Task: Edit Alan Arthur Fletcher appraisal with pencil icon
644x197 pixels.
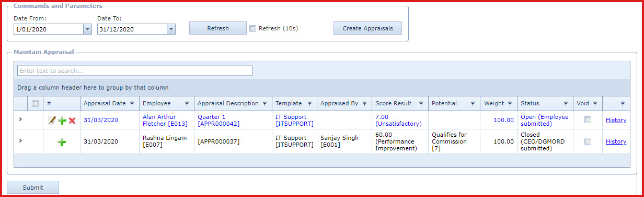Action: tap(52, 121)
